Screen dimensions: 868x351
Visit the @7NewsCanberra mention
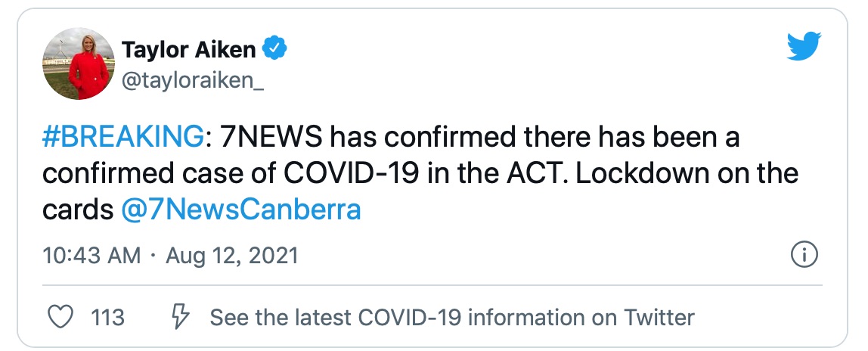[x=240, y=210]
